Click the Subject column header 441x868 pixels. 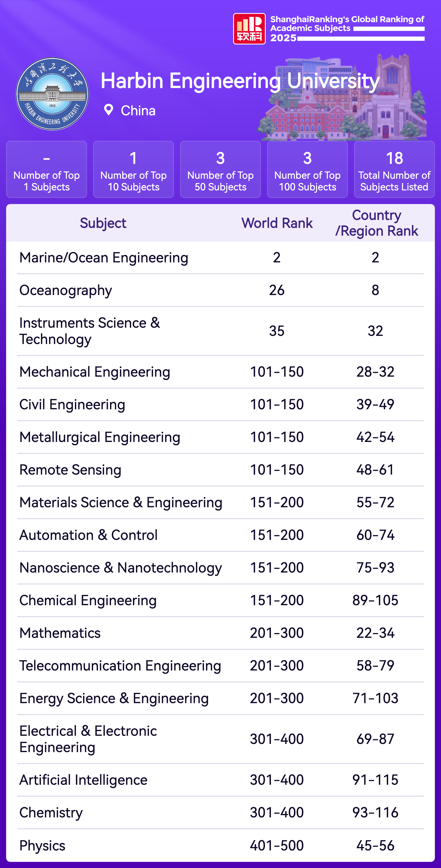point(103,223)
